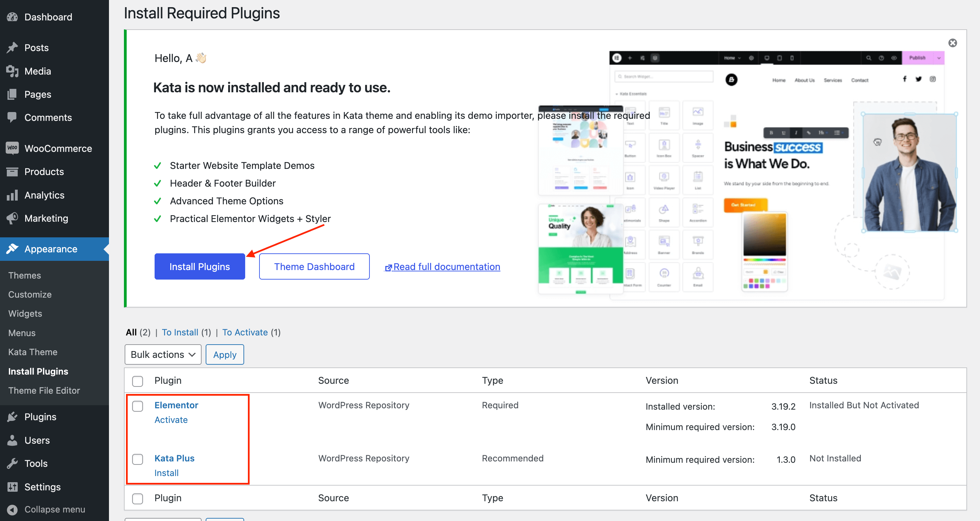
Task: Click Activate under Elementor
Action: coord(171,420)
